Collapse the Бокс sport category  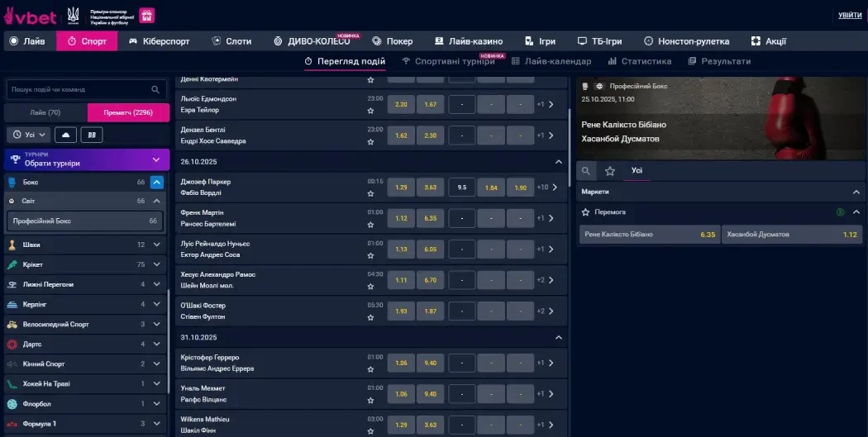(156, 183)
